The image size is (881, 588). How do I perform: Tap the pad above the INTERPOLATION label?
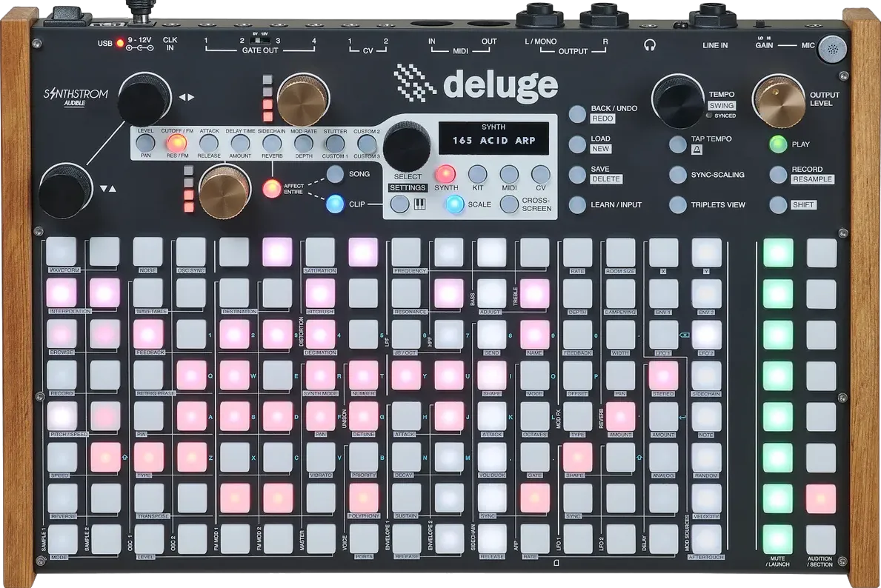coord(61,293)
